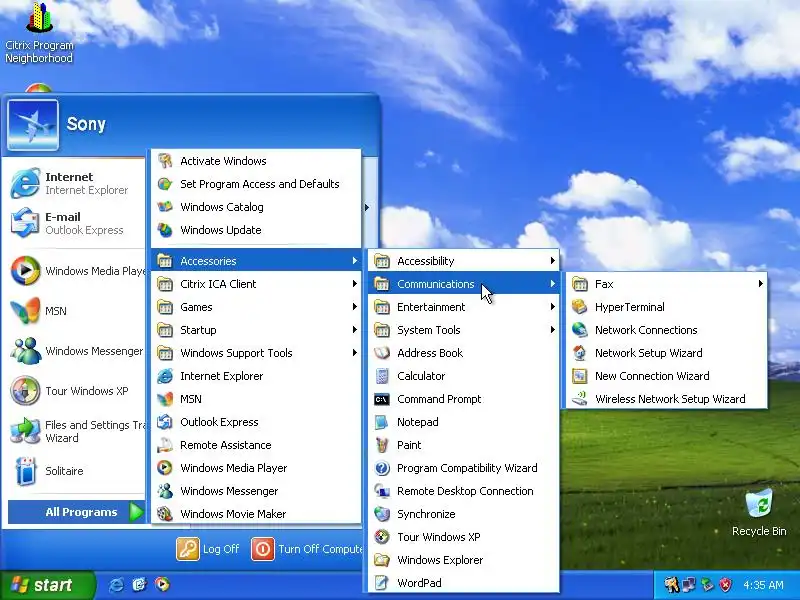This screenshot has width=800, height=600.
Task: Launch Windows Media Player from All Programs list
Action: [256, 468]
